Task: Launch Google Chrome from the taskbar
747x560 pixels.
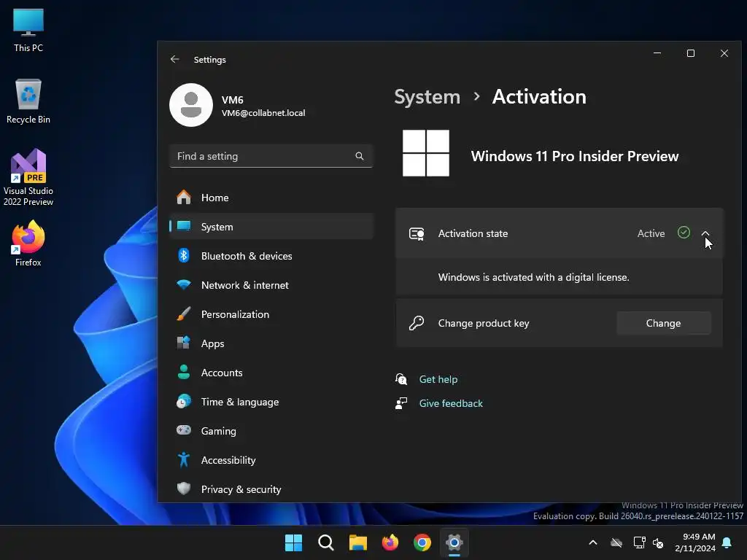Action: pos(422,542)
